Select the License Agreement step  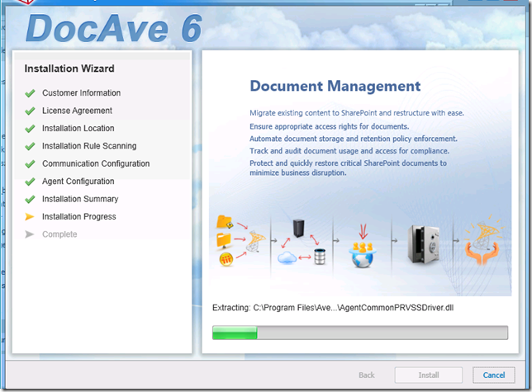point(77,111)
